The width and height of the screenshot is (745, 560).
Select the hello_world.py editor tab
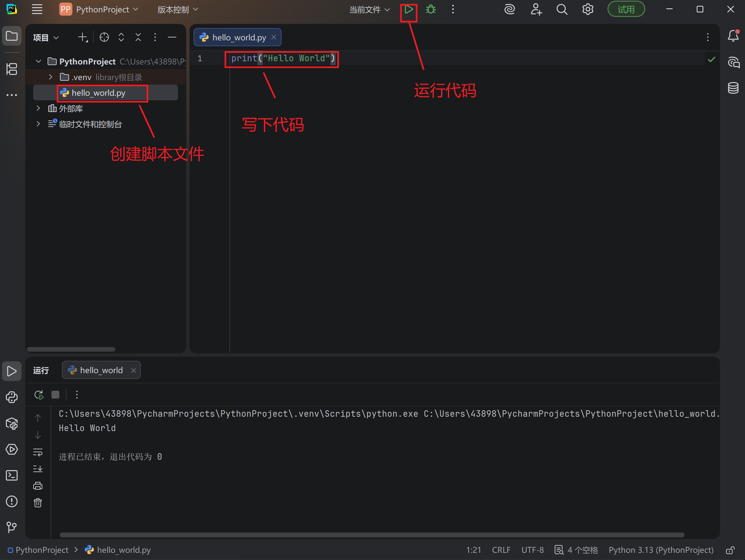tap(239, 37)
